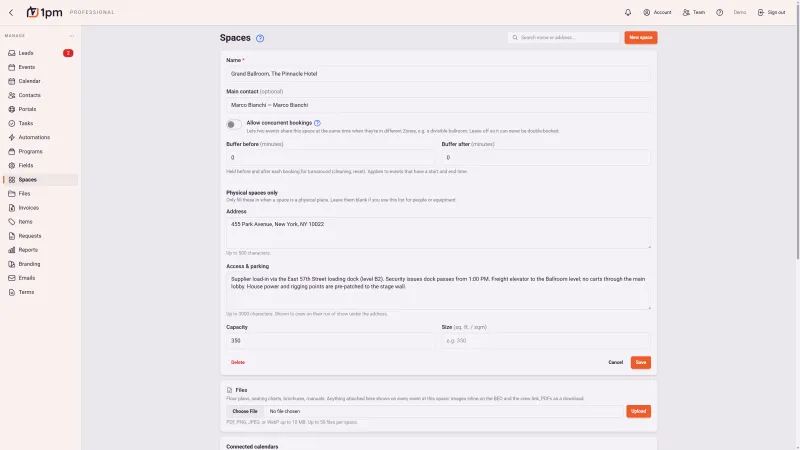Click help icon beside Spaces heading
The image size is (800, 450).
[260, 38]
